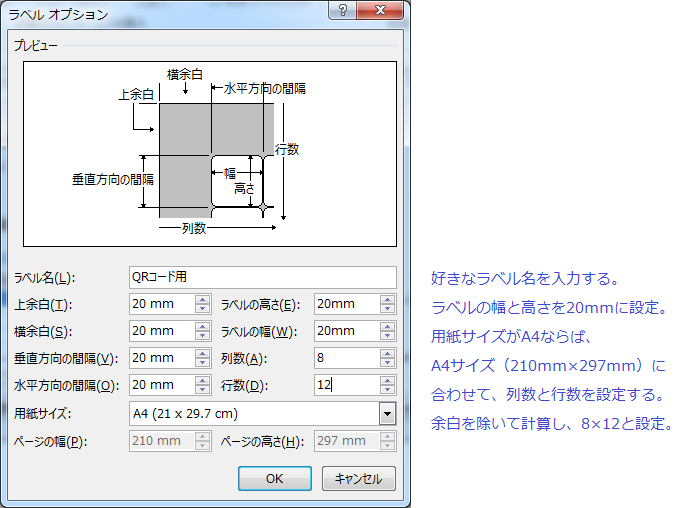Click the ラベル名 text field

click(x=263, y=278)
